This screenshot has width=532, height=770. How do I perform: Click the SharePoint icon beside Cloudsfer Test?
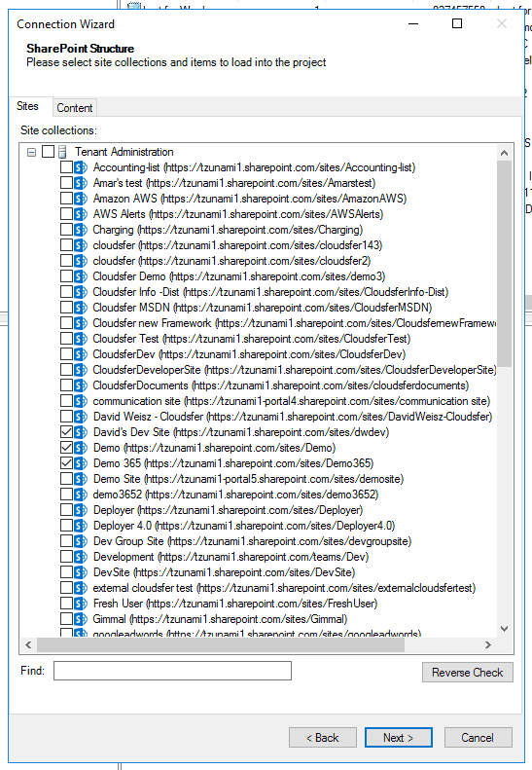point(81,339)
